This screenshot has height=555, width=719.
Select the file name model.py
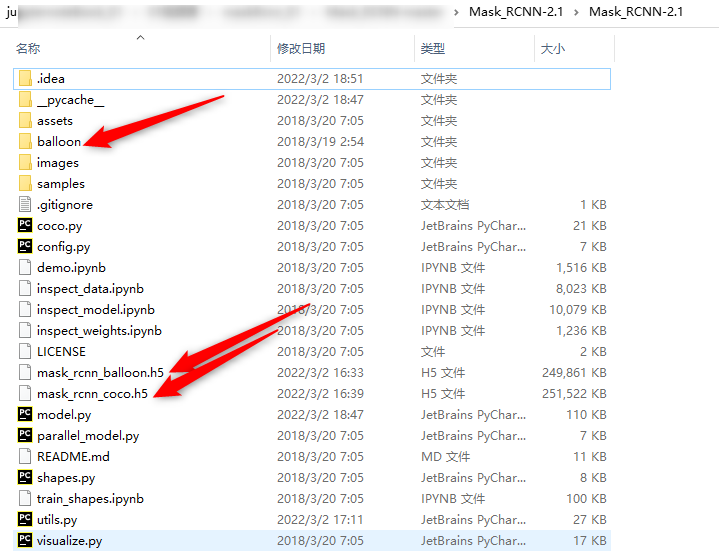tap(64, 415)
